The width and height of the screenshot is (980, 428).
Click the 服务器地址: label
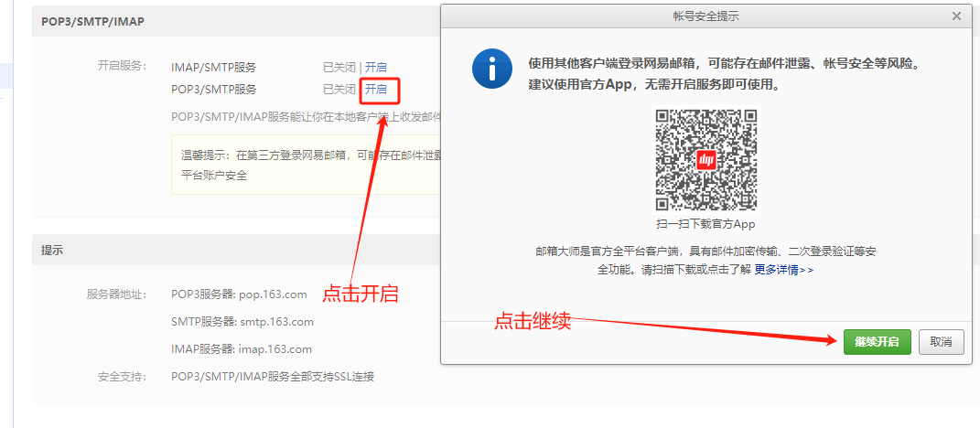(x=116, y=294)
